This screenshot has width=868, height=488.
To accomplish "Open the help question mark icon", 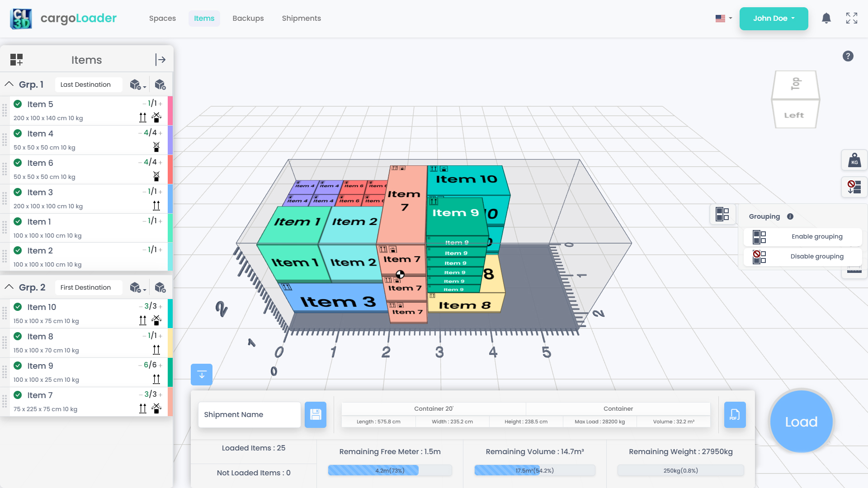I will (848, 56).
